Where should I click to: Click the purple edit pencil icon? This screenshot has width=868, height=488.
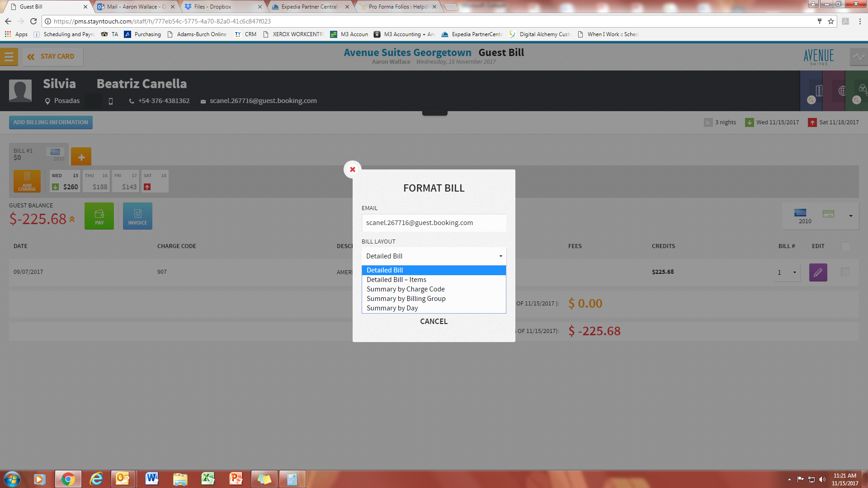pyautogui.click(x=818, y=272)
